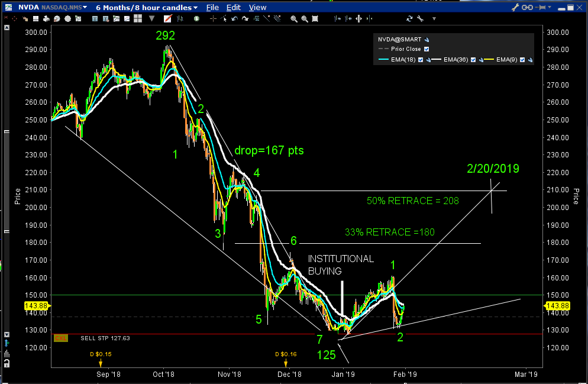Open chart parameters wrench in toolbar

pos(420,18)
